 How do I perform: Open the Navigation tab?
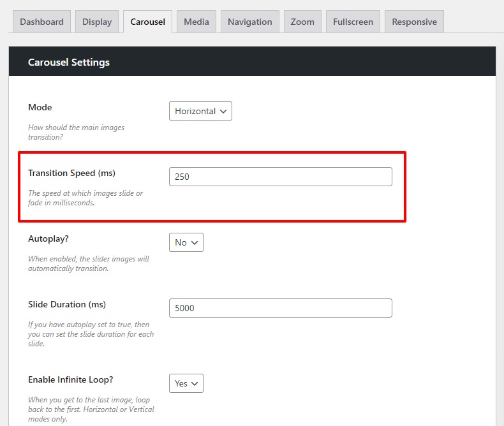[x=249, y=22]
